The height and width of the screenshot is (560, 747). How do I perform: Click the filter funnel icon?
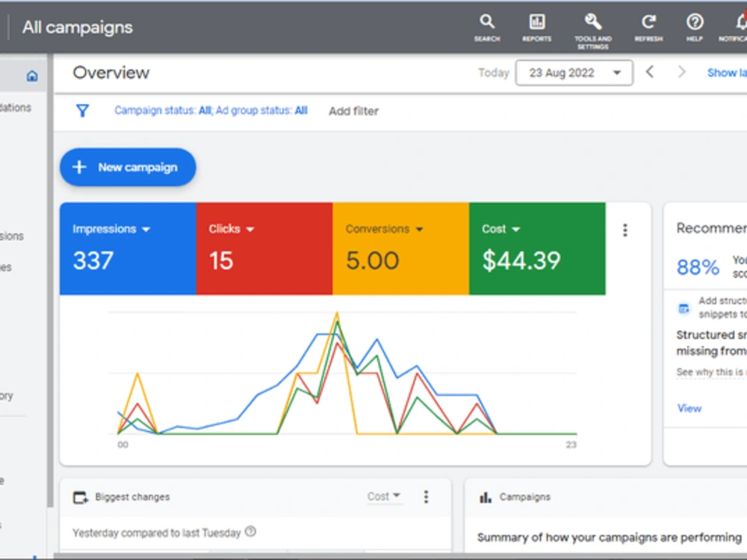click(82, 111)
